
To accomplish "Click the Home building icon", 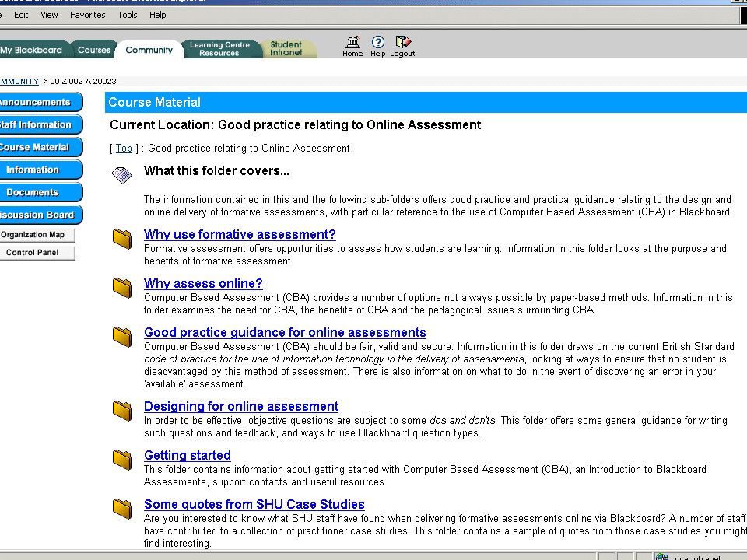I will (x=352, y=42).
